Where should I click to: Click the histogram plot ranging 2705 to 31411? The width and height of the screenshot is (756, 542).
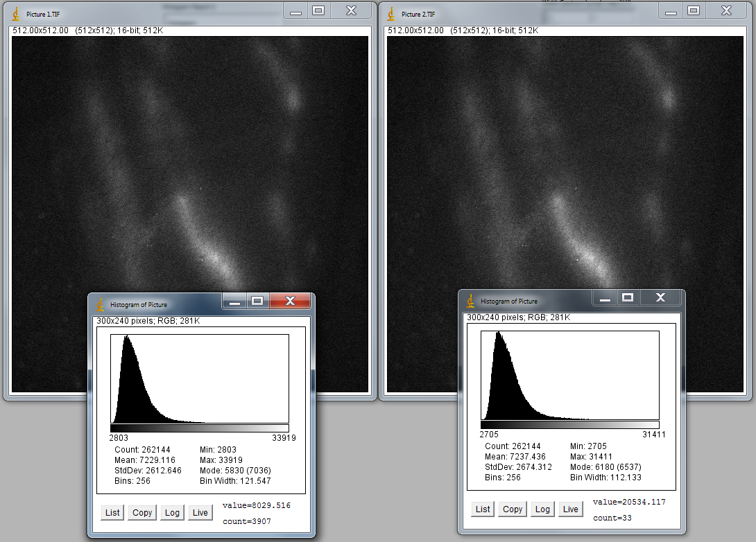coord(569,374)
